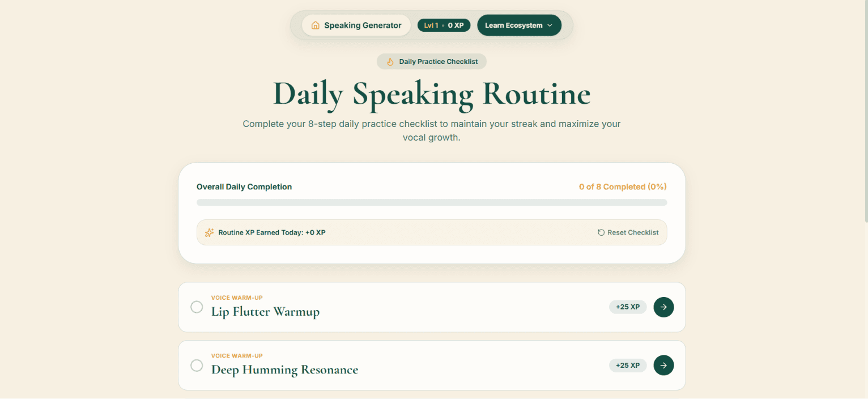The height and width of the screenshot is (399, 868).
Task: Select the Speaking Generator nav item
Action: 356,26
